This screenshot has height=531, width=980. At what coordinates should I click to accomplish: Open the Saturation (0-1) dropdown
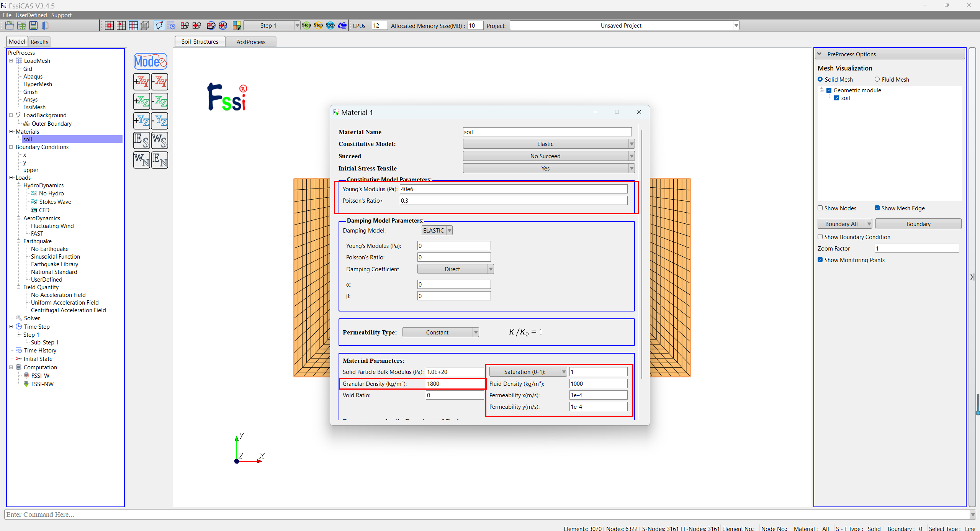click(x=528, y=372)
